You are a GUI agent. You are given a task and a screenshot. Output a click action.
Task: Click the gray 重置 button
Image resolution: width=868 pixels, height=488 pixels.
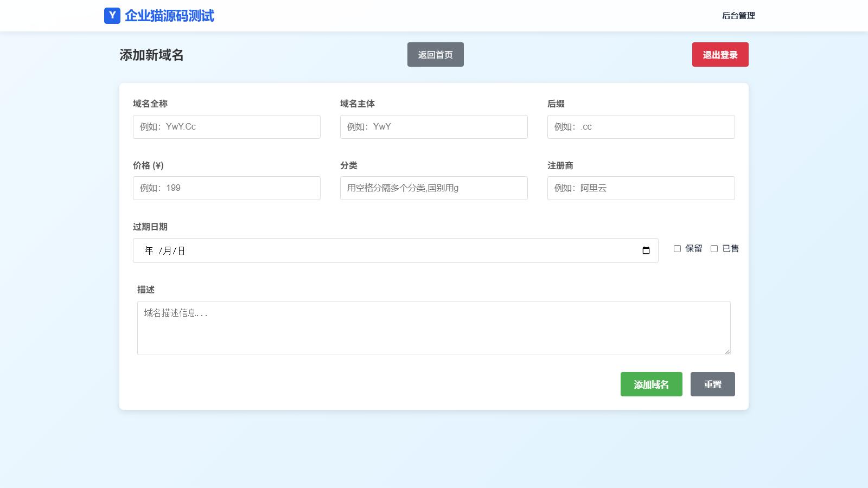pyautogui.click(x=712, y=384)
